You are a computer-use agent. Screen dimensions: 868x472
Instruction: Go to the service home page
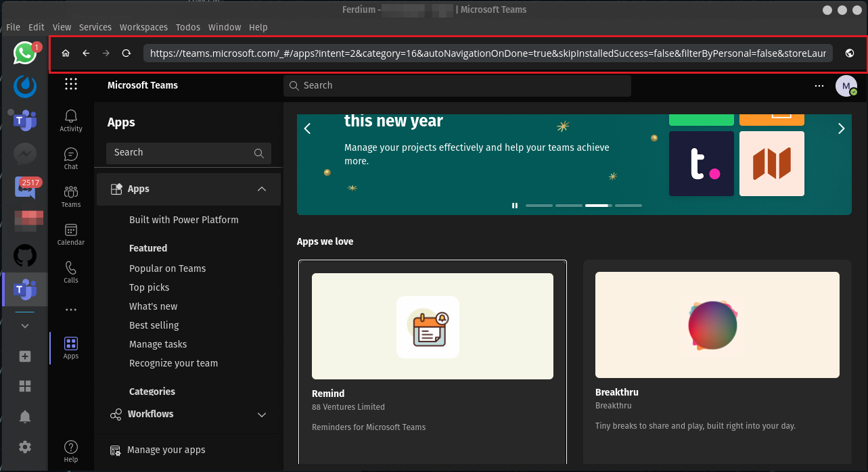tap(66, 53)
